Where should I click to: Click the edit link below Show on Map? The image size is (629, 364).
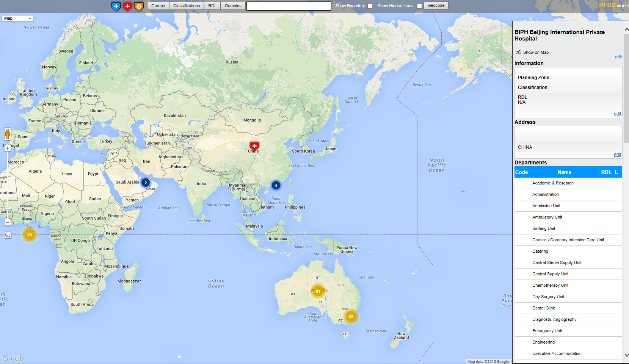[x=618, y=57]
